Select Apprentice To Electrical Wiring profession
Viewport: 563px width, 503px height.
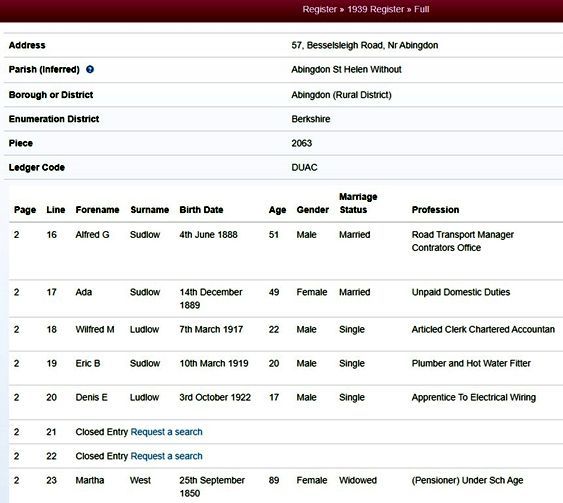coord(474,397)
